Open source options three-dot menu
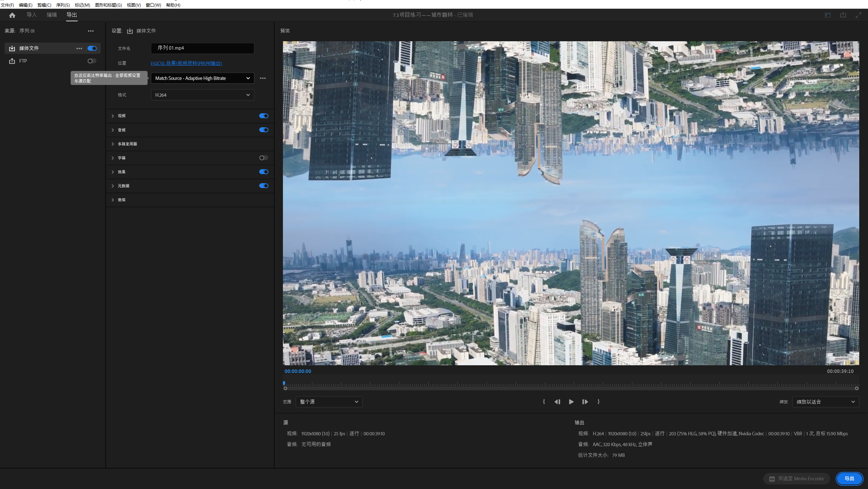Image resolution: width=868 pixels, height=489 pixels. click(91, 31)
